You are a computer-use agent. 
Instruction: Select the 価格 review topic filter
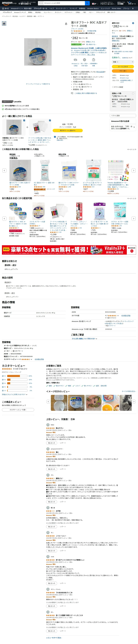tap(49, 386)
